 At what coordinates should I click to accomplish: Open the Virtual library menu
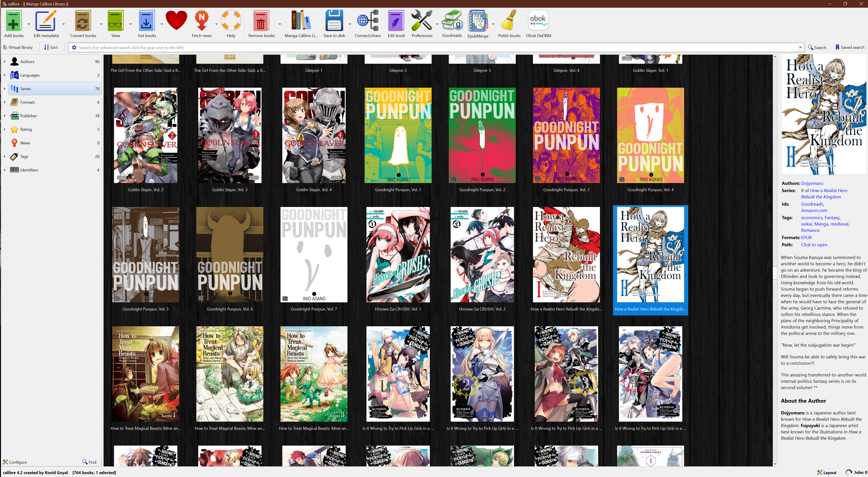(18, 47)
